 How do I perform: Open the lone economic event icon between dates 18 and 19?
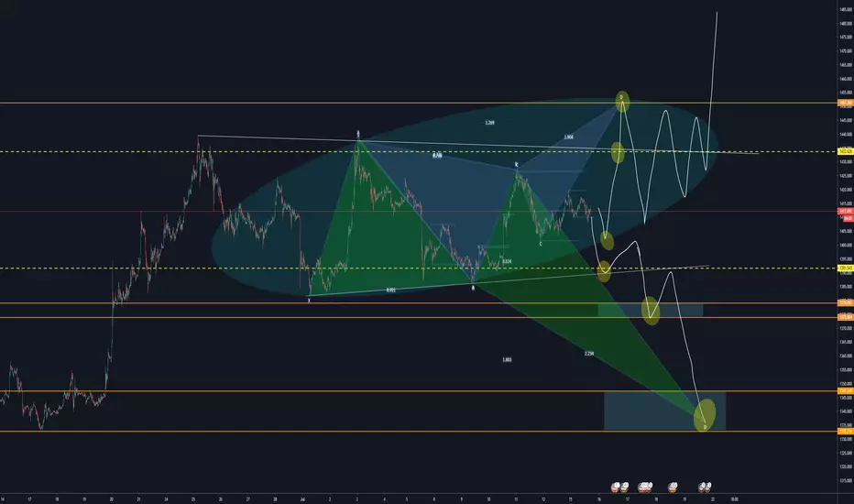673,487
